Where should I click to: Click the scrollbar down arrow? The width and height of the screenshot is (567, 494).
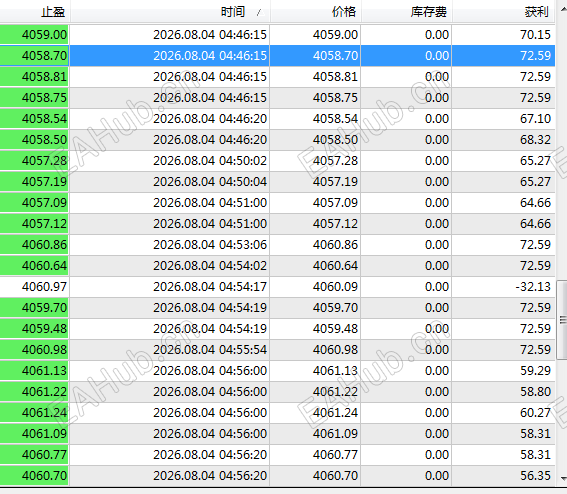[563, 478]
